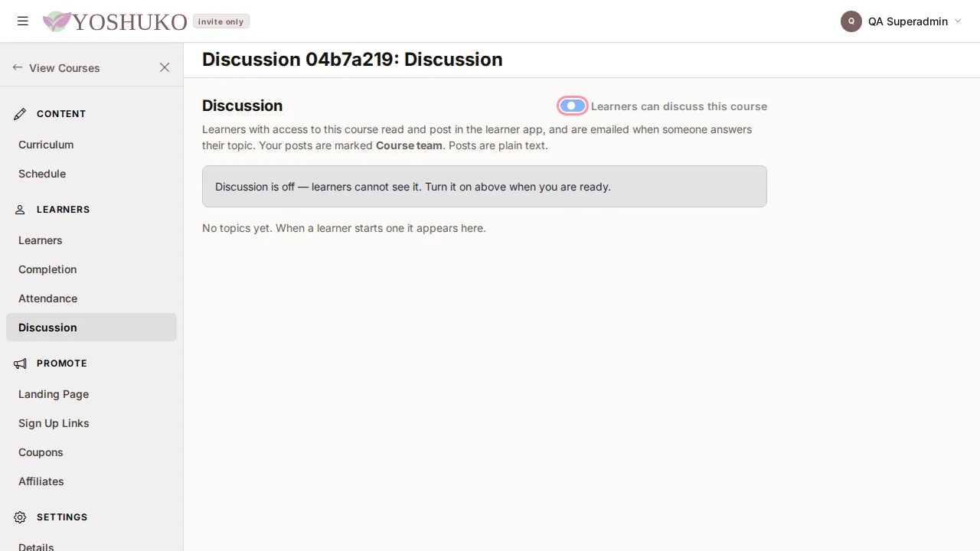Click the Promote megaphone icon
The height and width of the screenshot is (551, 980).
pyautogui.click(x=20, y=364)
